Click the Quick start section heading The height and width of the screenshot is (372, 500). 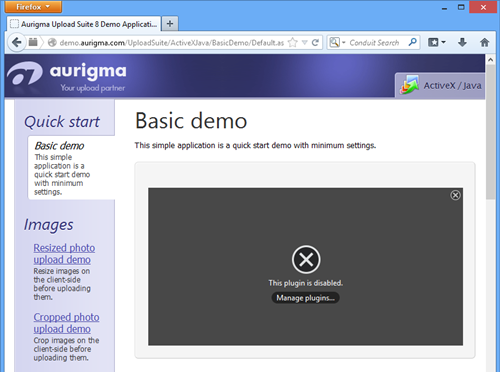62,121
